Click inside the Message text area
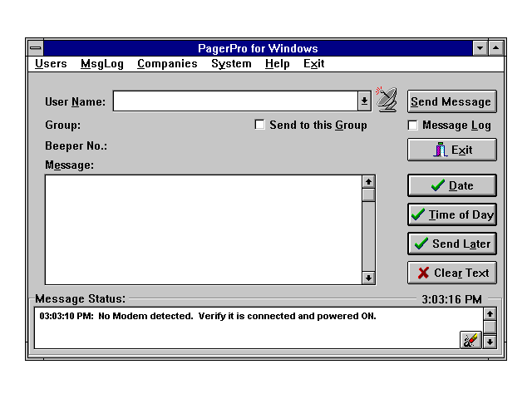 (x=203, y=229)
